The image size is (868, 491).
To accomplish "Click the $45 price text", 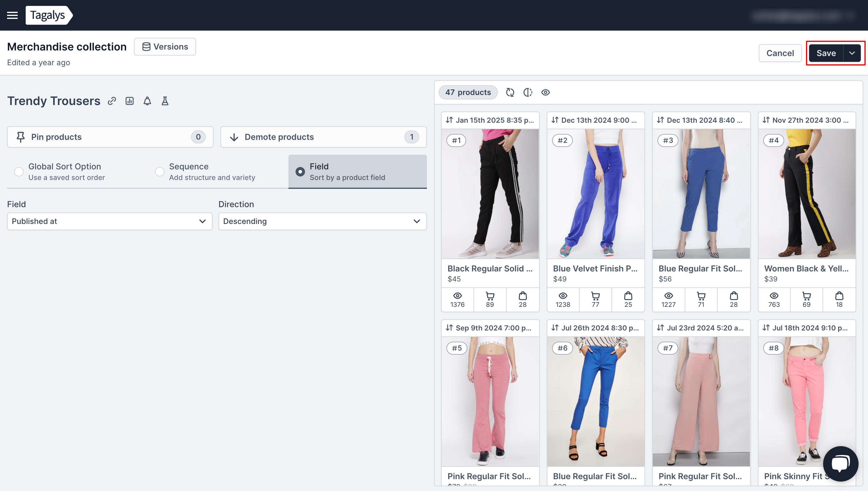I will pos(454,279).
